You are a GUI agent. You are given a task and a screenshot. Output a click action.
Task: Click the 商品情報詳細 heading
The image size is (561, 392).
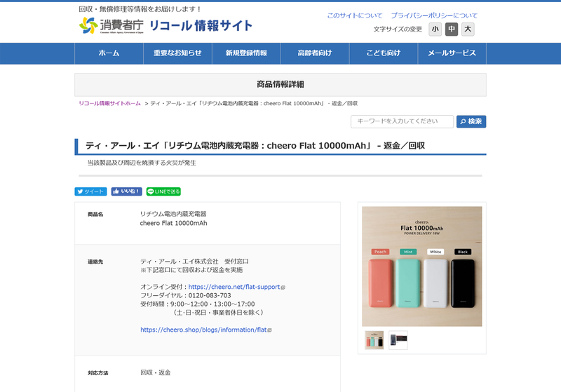coord(280,84)
